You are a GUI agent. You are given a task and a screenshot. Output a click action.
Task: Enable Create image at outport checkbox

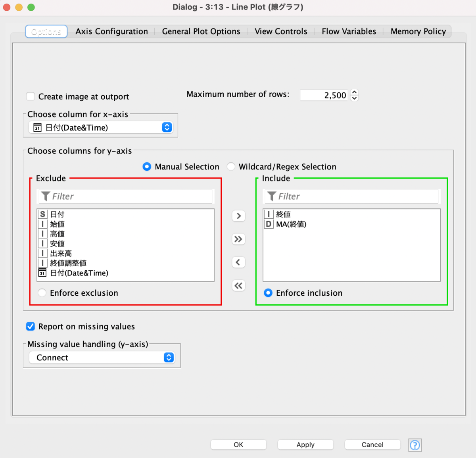click(31, 96)
